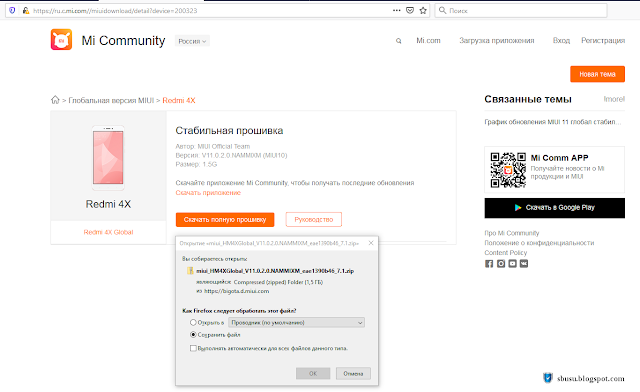The height and width of the screenshot is (392, 640).
Task: Click the 'Скачать в Google Play' button
Action: click(x=554, y=208)
